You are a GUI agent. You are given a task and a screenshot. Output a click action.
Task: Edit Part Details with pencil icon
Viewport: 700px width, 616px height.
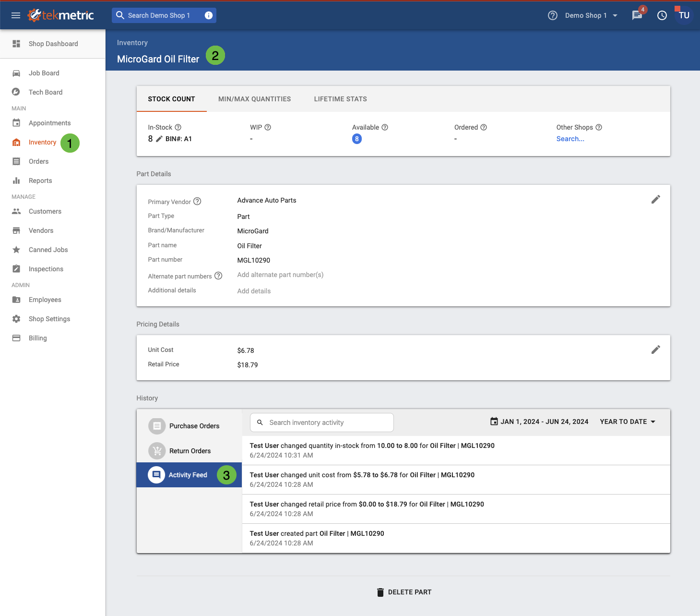[x=656, y=199]
